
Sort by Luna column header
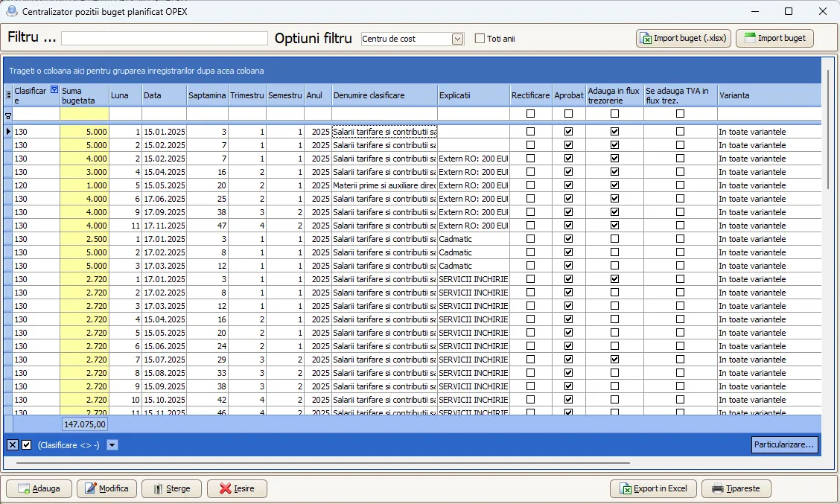point(125,95)
